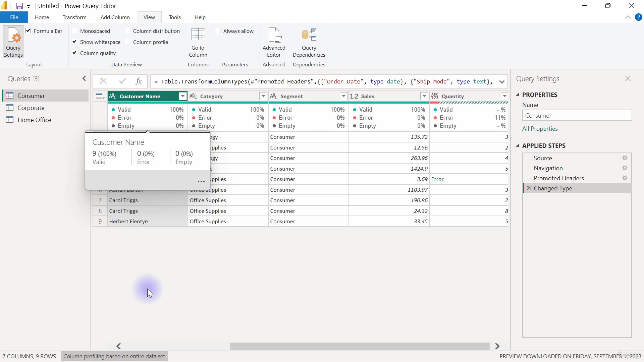Screen dimensions: 644x362
Task: Enable Column distribution checkbox
Action: (127, 31)
